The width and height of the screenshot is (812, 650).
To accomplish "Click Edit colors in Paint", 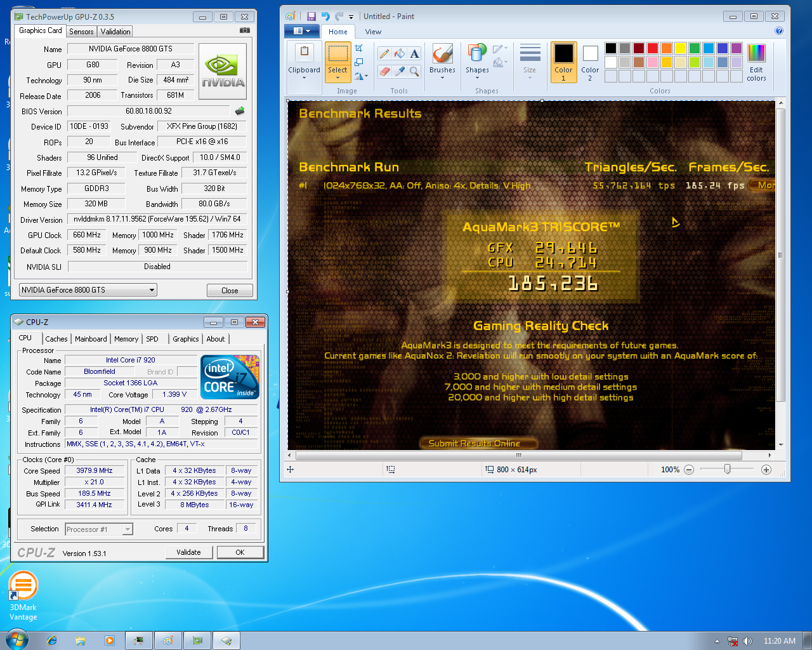I will tap(756, 62).
